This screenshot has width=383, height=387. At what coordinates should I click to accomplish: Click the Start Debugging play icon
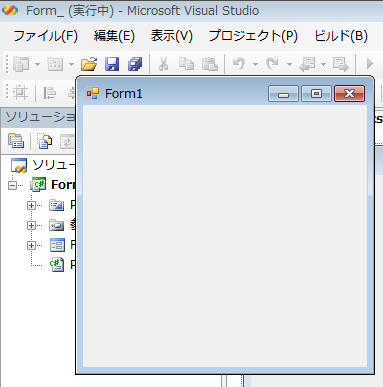click(x=369, y=64)
